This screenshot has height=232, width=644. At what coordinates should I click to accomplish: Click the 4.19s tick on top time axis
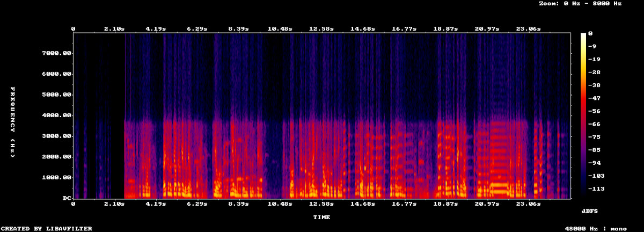point(156,28)
